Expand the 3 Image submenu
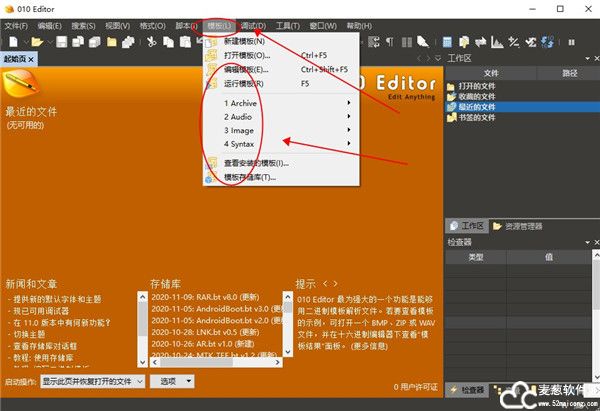This screenshot has height=411, width=600. click(349, 130)
